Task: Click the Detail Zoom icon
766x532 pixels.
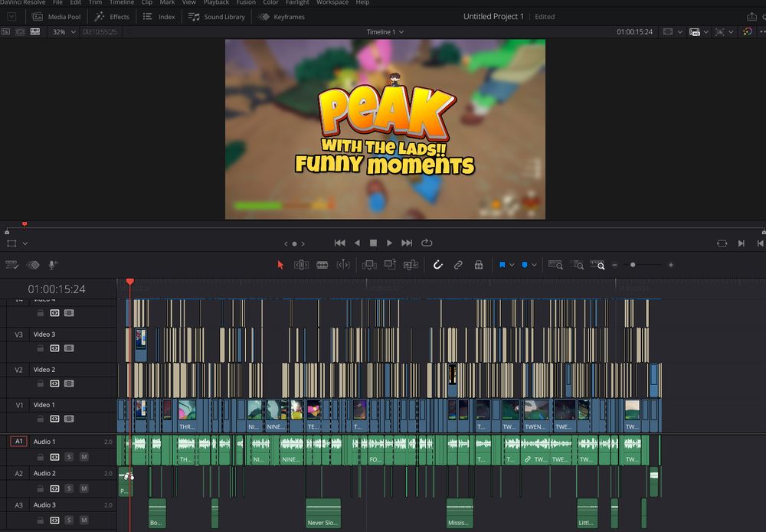Action: pos(577,265)
